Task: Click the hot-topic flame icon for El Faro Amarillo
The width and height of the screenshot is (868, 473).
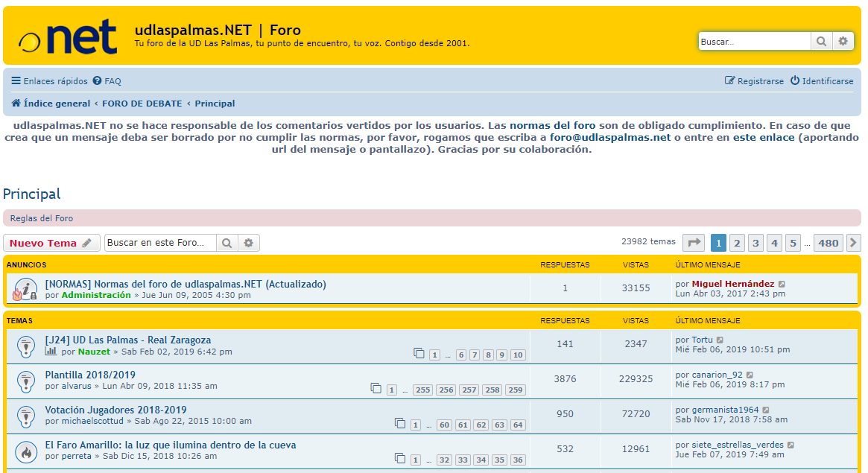Action: point(26,452)
